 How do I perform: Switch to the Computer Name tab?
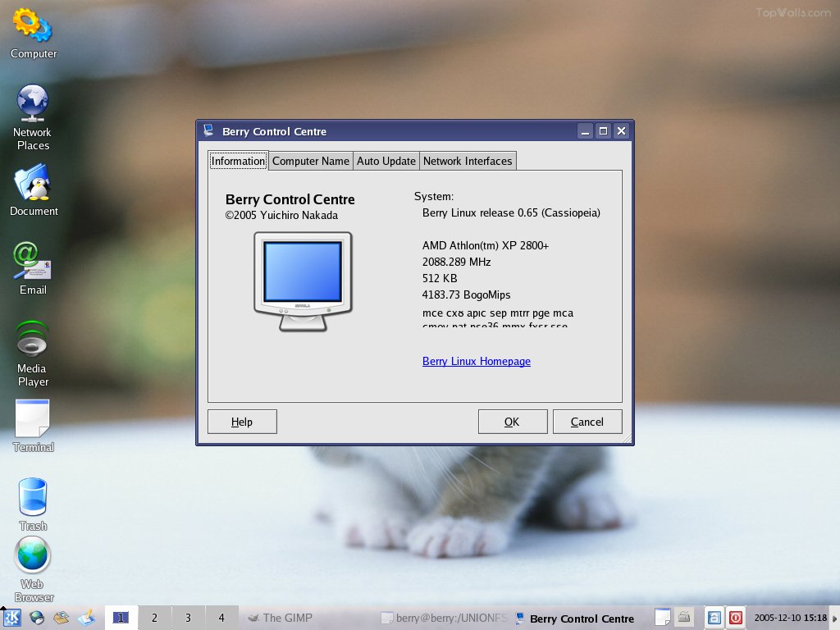(x=311, y=161)
